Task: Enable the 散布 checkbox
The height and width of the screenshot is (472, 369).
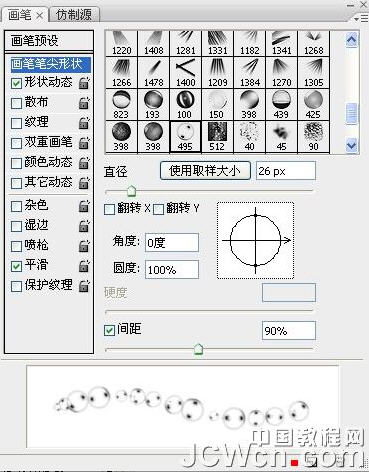Action: click(16, 103)
